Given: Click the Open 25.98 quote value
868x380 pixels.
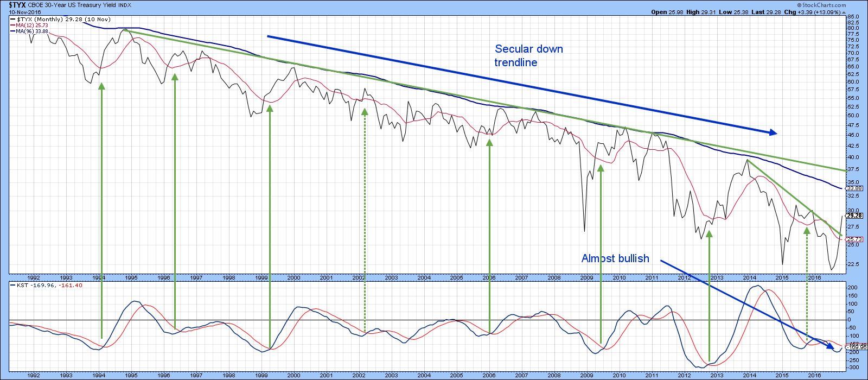Looking at the screenshot, I should pyautogui.click(x=667, y=12).
